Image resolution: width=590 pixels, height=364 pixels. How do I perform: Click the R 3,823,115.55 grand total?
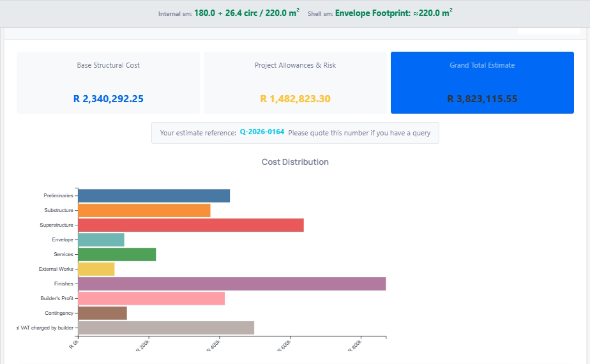pos(482,98)
